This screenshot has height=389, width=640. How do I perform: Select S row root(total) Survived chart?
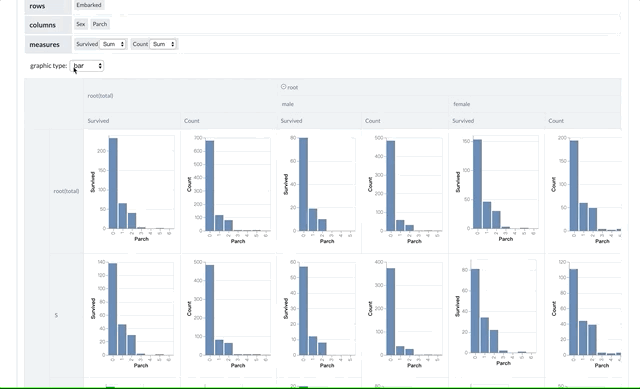point(132,314)
